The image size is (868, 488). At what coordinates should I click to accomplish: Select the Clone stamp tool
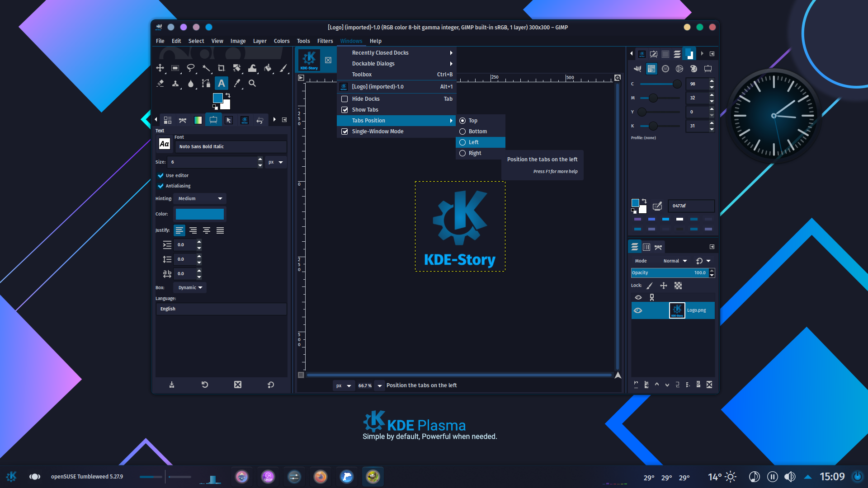(x=175, y=83)
